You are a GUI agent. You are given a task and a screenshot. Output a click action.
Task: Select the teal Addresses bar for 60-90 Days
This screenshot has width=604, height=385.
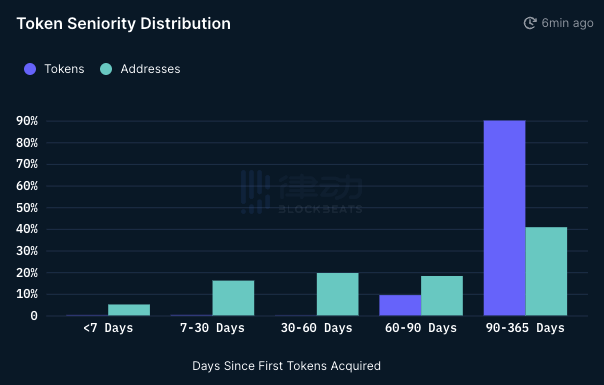[x=442, y=296]
